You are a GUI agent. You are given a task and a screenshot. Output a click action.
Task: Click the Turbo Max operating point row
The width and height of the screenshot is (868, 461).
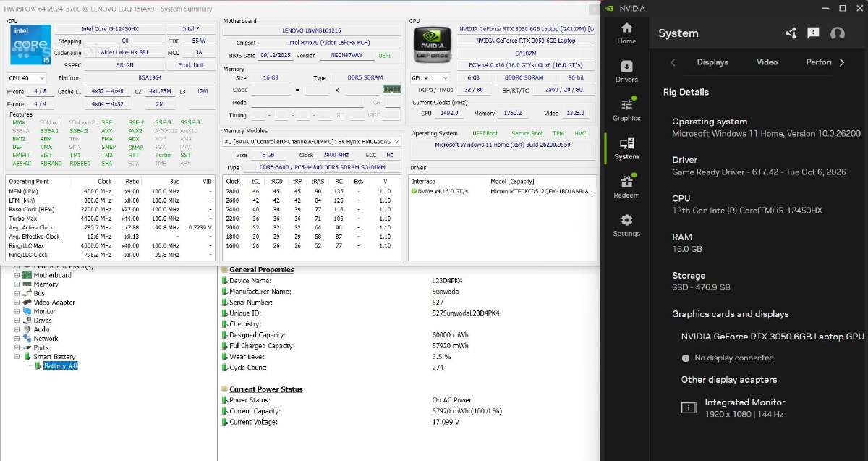pos(111,218)
